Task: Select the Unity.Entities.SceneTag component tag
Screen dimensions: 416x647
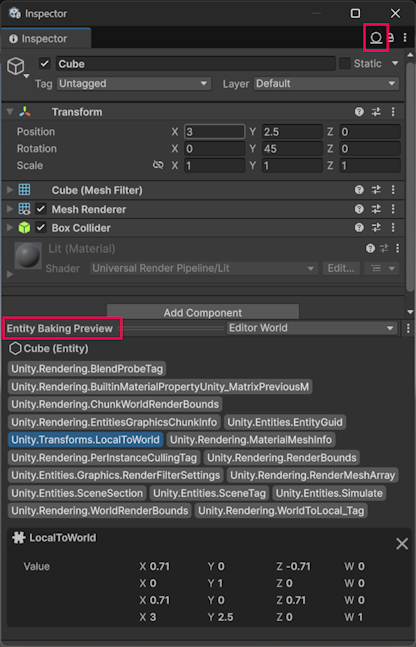Action: [x=209, y=493]
